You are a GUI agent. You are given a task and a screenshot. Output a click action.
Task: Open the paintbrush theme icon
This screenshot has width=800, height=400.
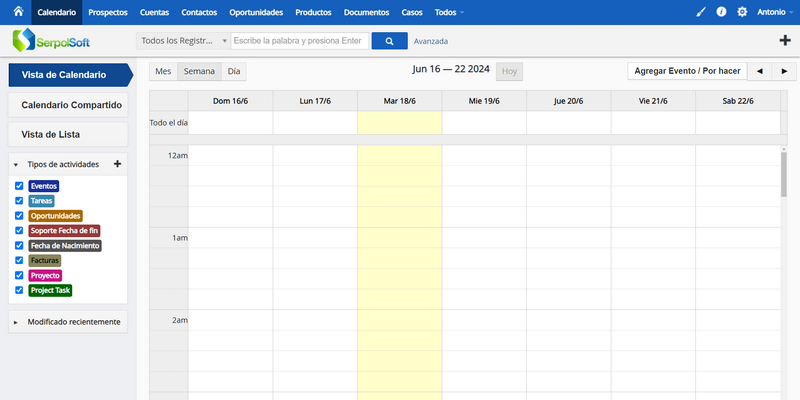coord(701,12)
